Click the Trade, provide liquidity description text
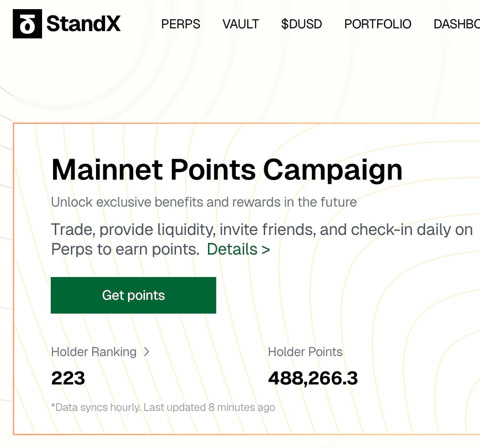Viewport: 480px width, 448px height. pos(261,229)
